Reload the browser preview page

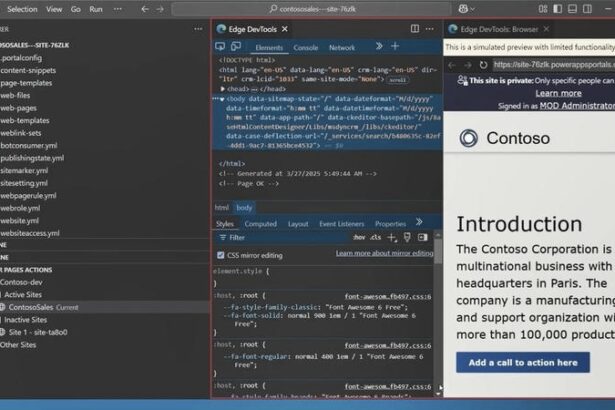pos(483,65)
